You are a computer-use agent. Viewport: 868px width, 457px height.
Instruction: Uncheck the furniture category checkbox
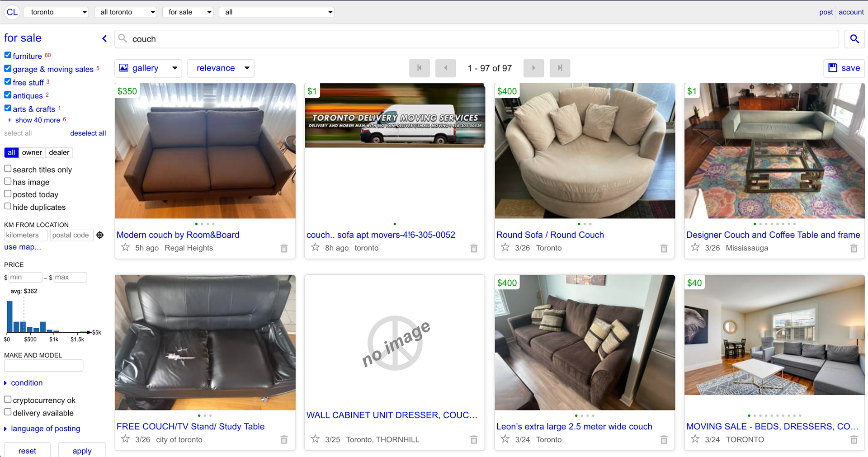pyautogui.click(x=8, y=55)
